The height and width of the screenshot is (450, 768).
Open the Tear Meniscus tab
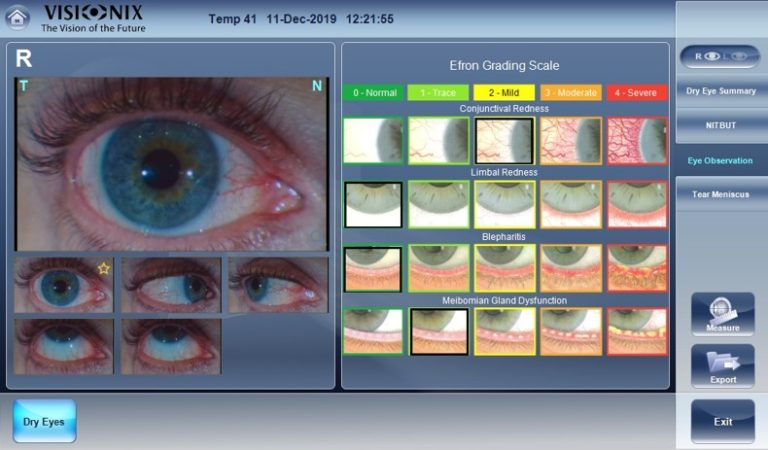point(722,193)
